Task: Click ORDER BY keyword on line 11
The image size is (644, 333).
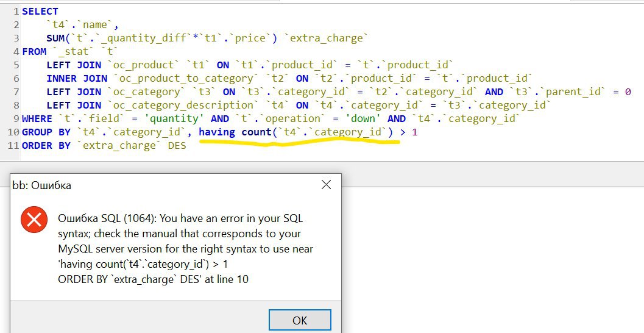Action: tap(46, 146)
